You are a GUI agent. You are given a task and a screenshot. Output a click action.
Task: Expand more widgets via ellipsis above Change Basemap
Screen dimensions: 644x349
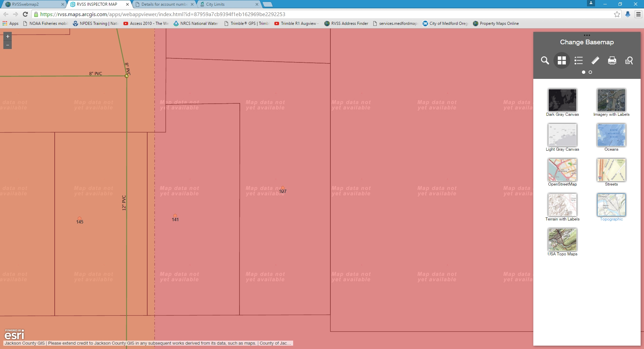pyautogui.click(x=587, y=35)
